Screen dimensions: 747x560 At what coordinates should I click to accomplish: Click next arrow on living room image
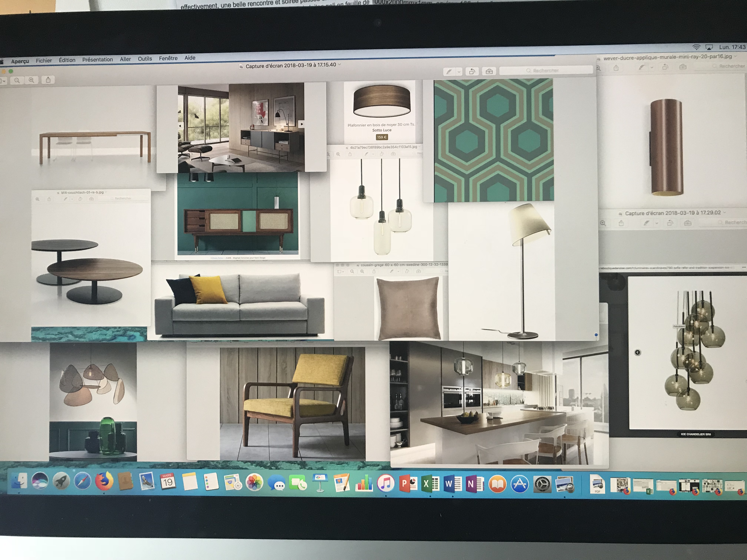tap(302, 124)
